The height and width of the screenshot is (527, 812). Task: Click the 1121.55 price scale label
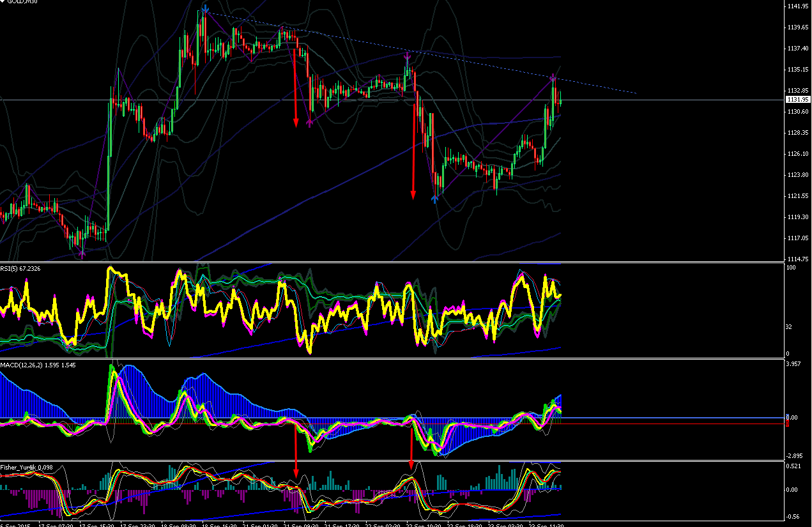coord(799,196)
